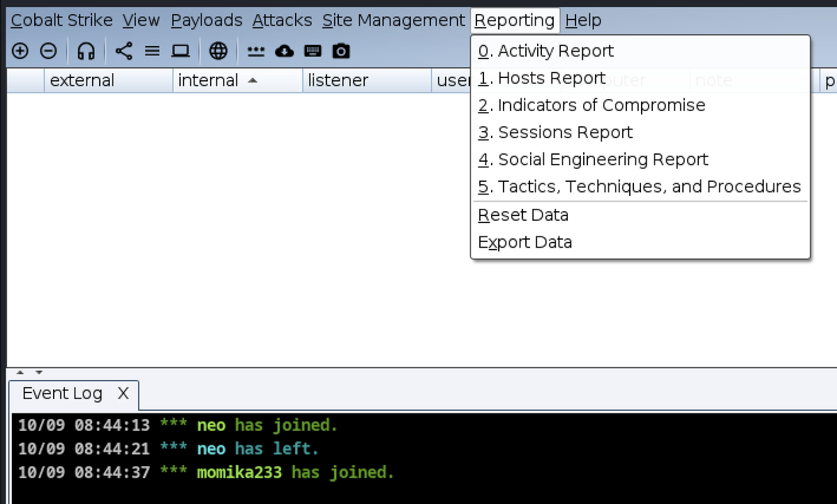Click Export Data in Reporting menu

click(x=640, y=243)
